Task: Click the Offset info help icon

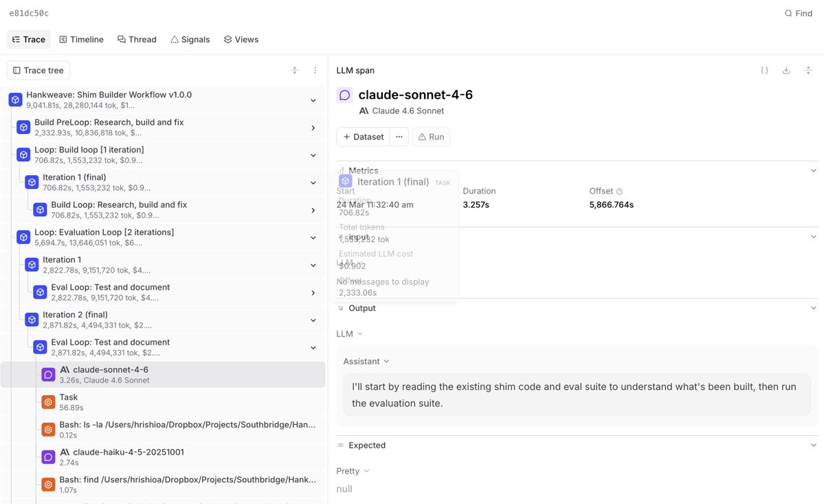Action: 620,192
